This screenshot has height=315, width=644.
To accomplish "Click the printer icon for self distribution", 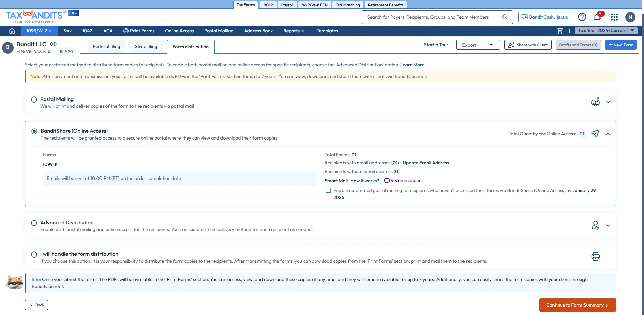I will click(595, 257).
